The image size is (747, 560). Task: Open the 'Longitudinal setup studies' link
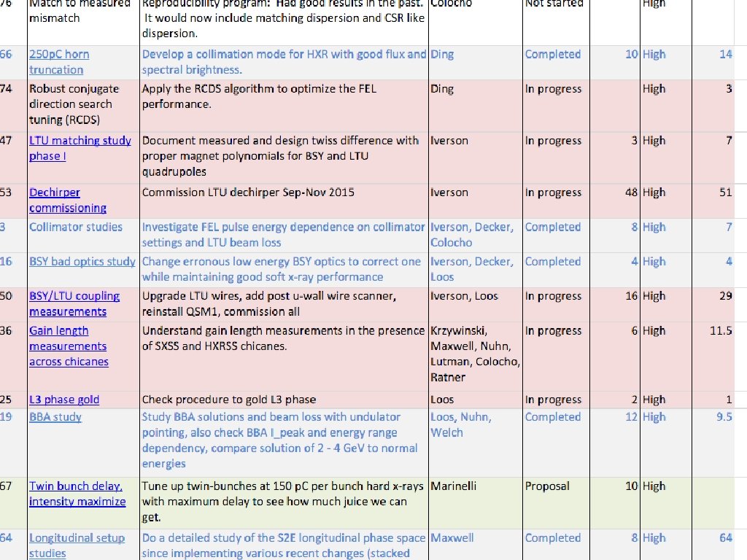[77, 545]
